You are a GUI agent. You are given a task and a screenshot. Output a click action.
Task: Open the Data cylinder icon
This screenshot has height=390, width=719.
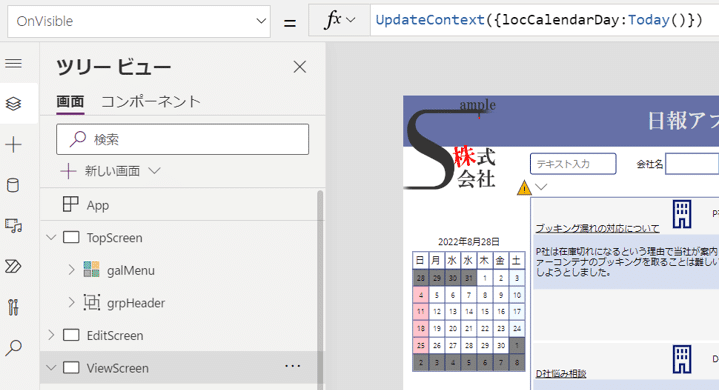(x=13, y=185)
